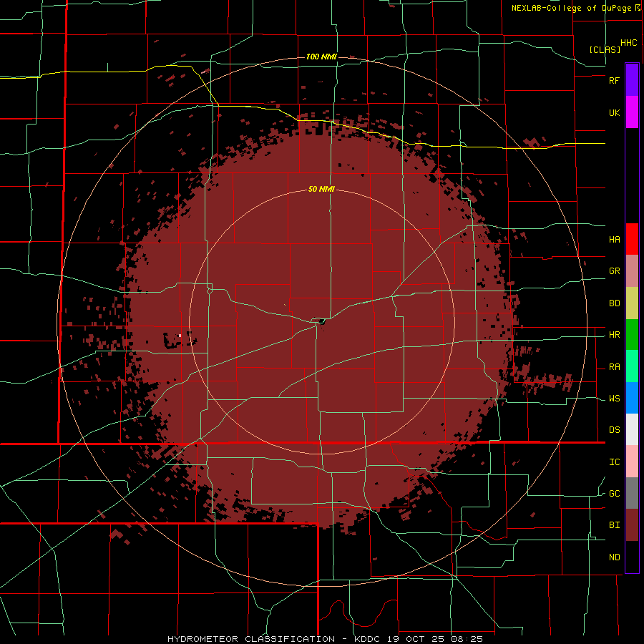Screen dimensions: 644x644
Task: Click the UK legend label
Action: (x=614, y=112)
